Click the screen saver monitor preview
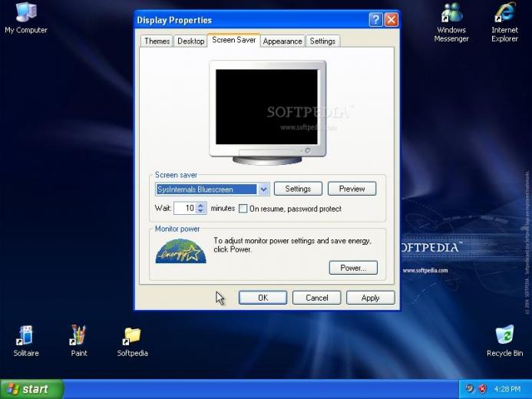This screenshot has height=399, width=532. point(267,112)
